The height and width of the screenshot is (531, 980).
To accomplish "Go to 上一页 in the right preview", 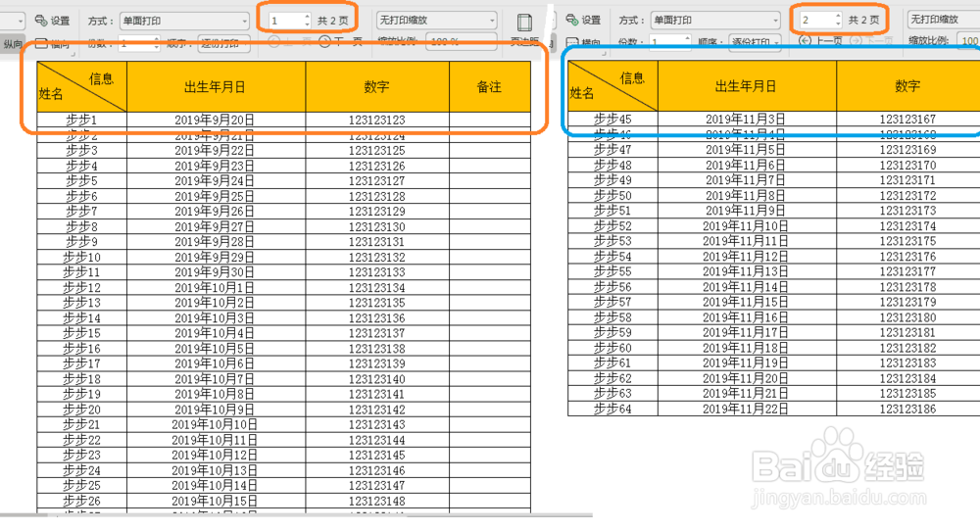I will pos(820,40).
